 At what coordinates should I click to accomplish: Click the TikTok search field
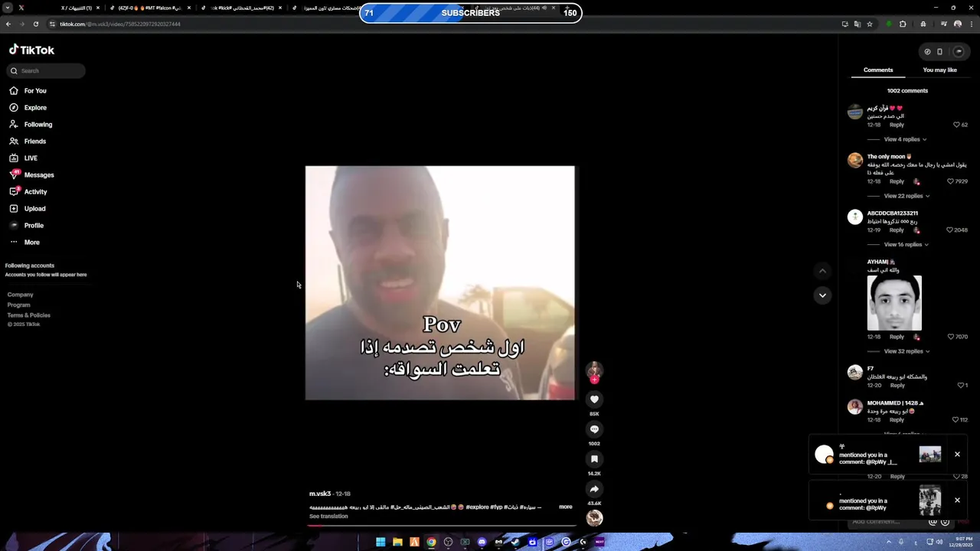(46, 71)
